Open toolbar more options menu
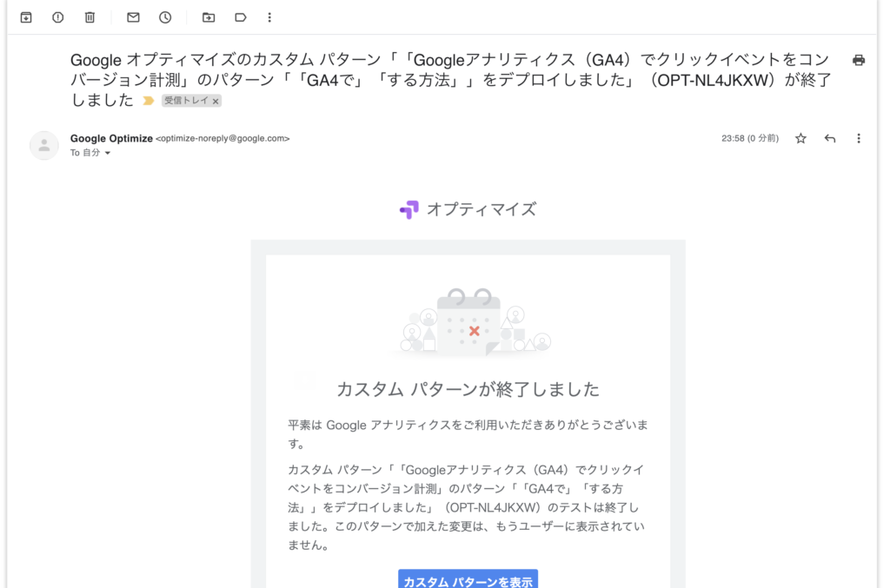Screen dimensions: 890x588 pyautogui.click(x=269, y=17)
